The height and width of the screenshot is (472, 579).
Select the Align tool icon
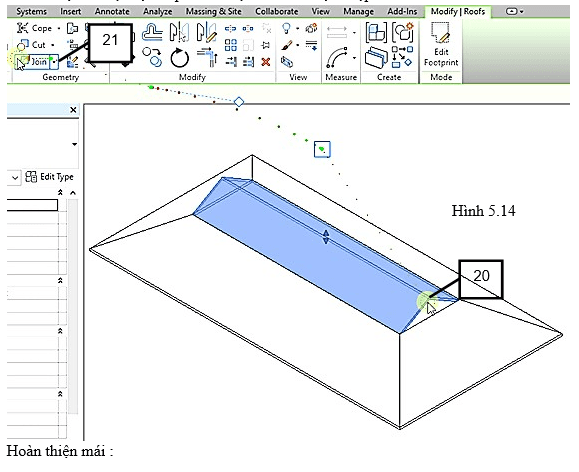152,32
